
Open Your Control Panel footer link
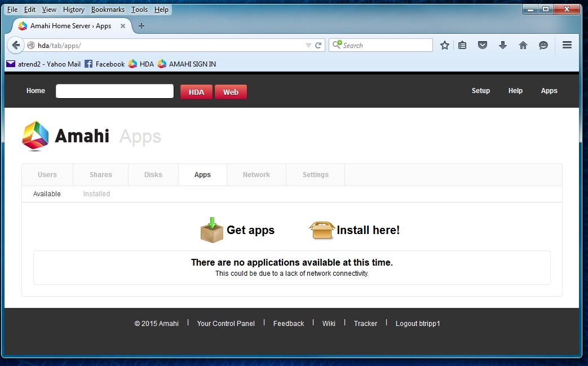pos(226,324)
